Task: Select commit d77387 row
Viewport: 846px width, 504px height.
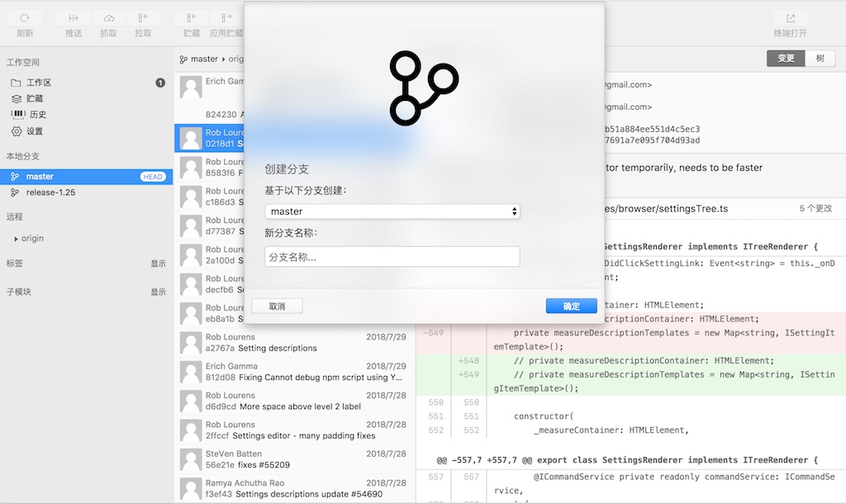Action: [x=209, y=226]
